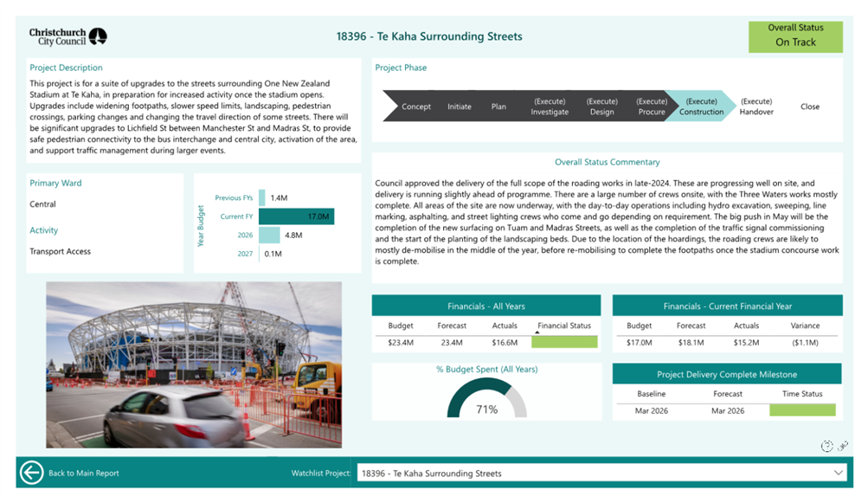The width and height of the screenshot is (868, 503).
Task: Click Back to Main Report
Action: pyautogui.click(x=83, y=473)
